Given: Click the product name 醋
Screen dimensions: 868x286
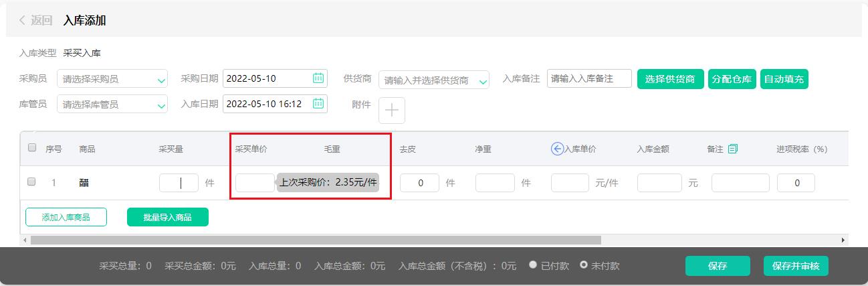Looking at the screenshot, I should (83, 183).
